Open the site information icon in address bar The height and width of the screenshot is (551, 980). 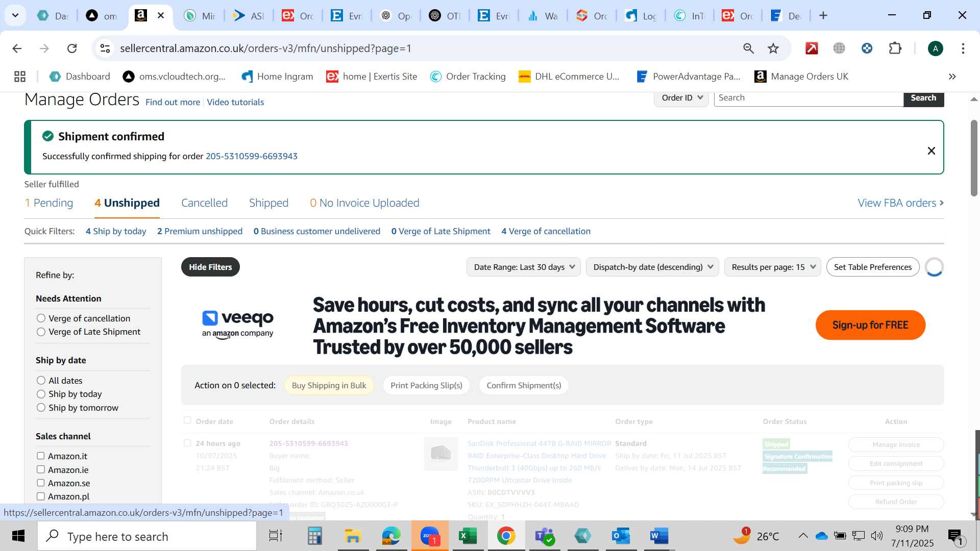point(105,48)
